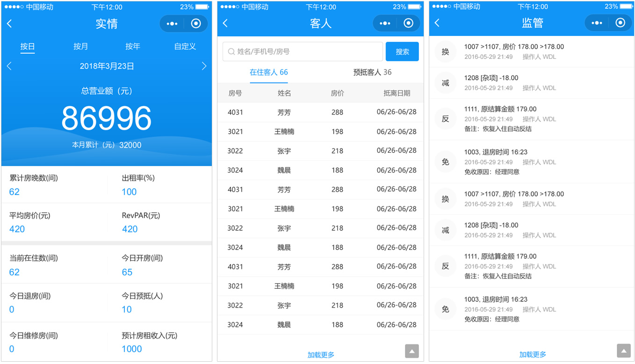Advance to next day after 2018年3月23日

click(x=204, y=66)
